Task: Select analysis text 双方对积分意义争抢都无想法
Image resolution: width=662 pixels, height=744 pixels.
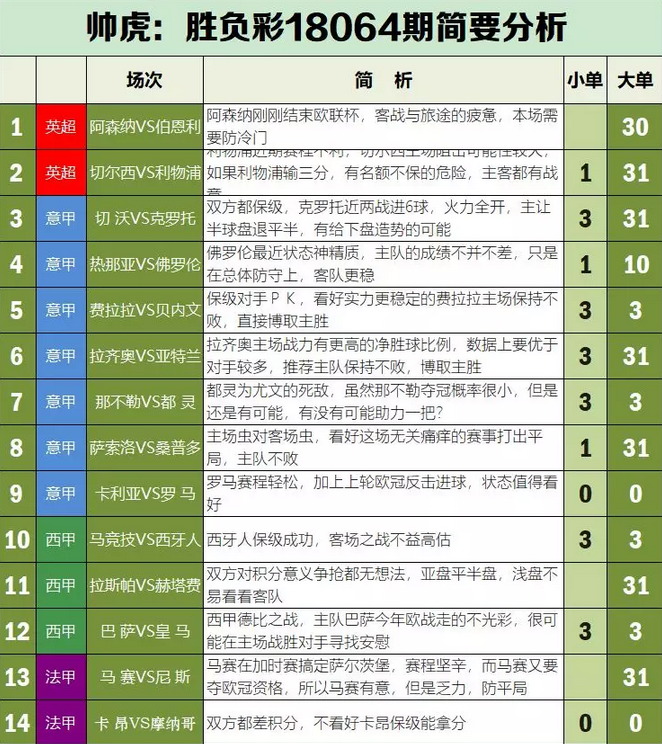Action: (306, 574)
